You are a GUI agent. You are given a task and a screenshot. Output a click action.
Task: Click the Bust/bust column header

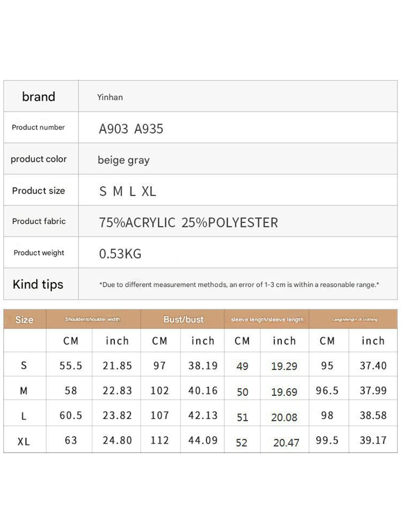[183, 320]
